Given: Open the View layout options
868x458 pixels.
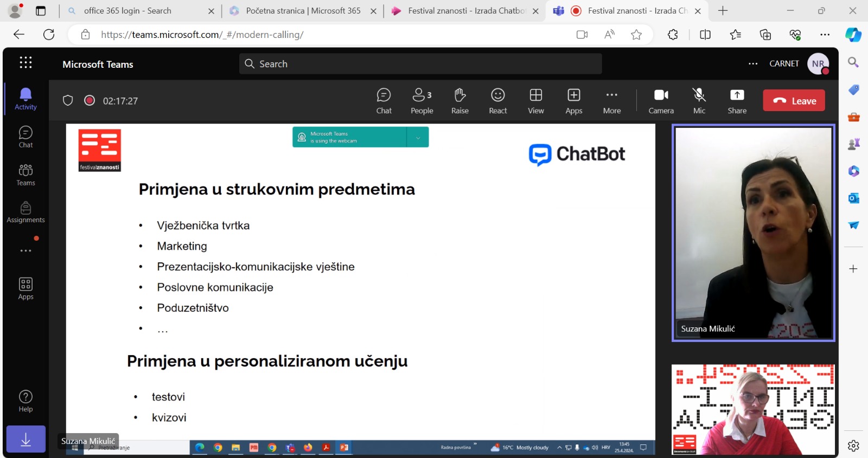Looking at the screenshot, I should tap(535, 101).
